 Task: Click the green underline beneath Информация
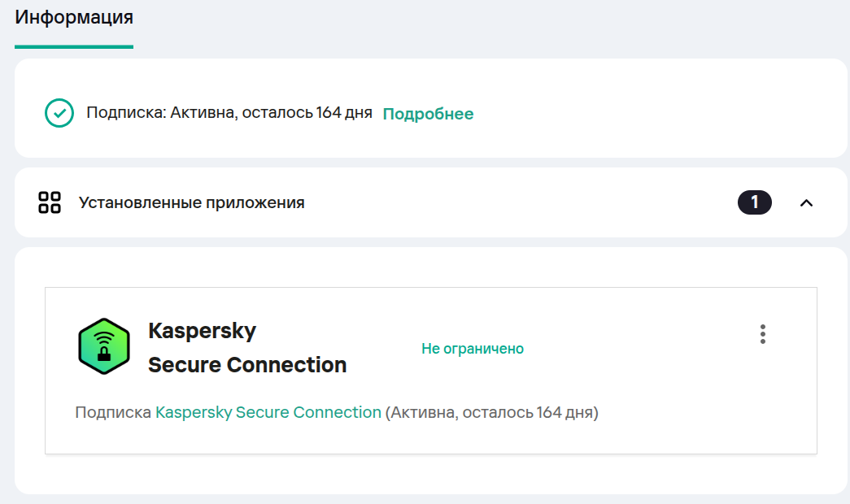click(74, 46)
